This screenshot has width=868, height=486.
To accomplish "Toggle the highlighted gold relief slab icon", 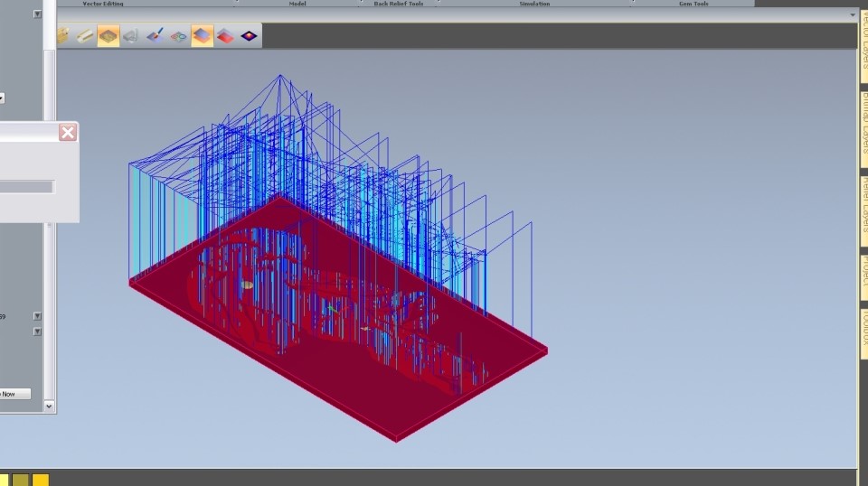I will click(x=108, y=36).
